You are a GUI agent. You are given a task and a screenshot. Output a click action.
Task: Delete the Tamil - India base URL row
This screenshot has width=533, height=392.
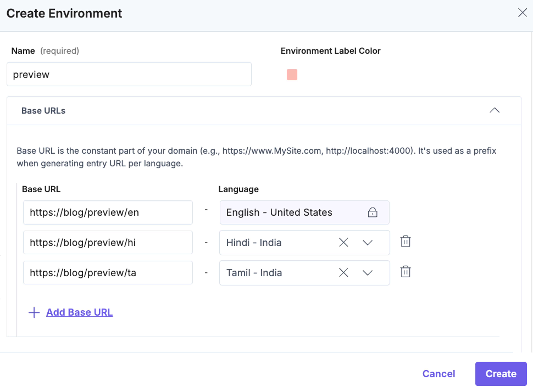click(405, 272)
